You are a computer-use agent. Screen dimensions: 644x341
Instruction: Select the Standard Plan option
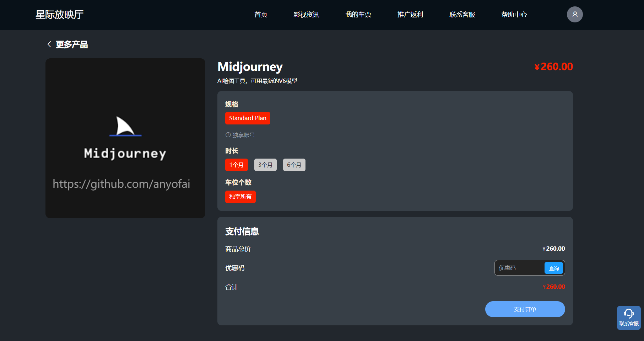pos(248,118)
